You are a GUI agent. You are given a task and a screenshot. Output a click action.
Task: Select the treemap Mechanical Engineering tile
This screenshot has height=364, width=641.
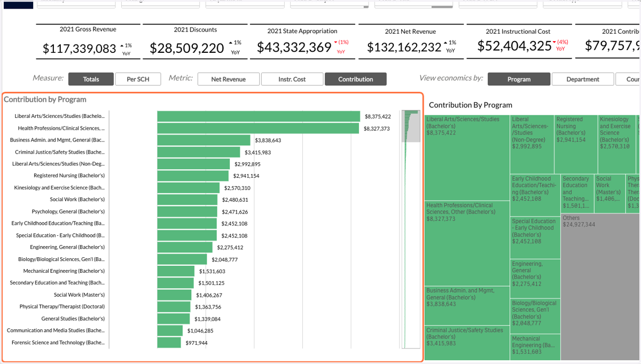click(535, 347)
